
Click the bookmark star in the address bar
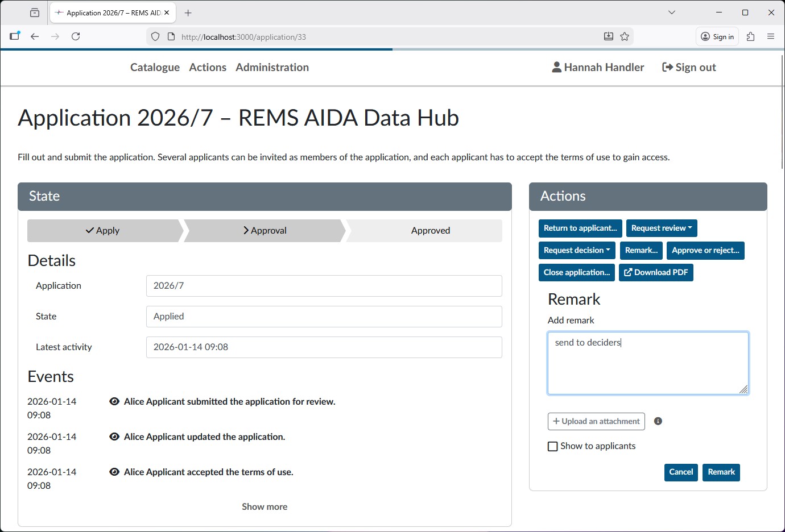(625, 36)
